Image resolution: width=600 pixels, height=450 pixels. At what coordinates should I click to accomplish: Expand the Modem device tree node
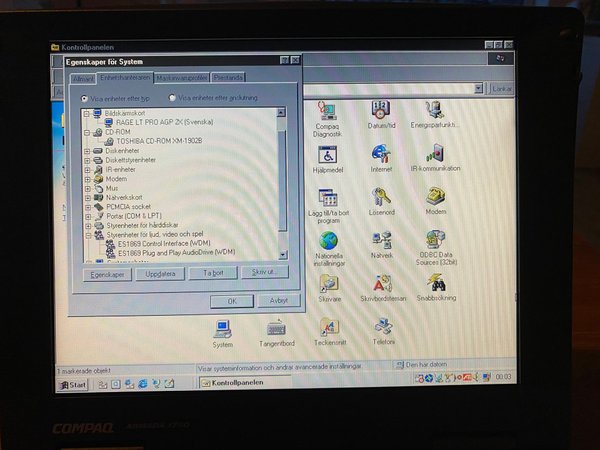point(88,179)
